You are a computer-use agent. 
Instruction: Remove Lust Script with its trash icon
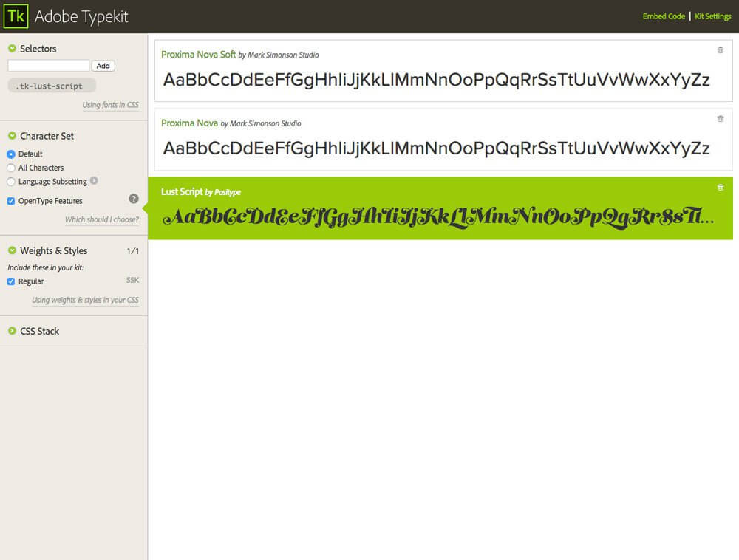click(720, 188)
